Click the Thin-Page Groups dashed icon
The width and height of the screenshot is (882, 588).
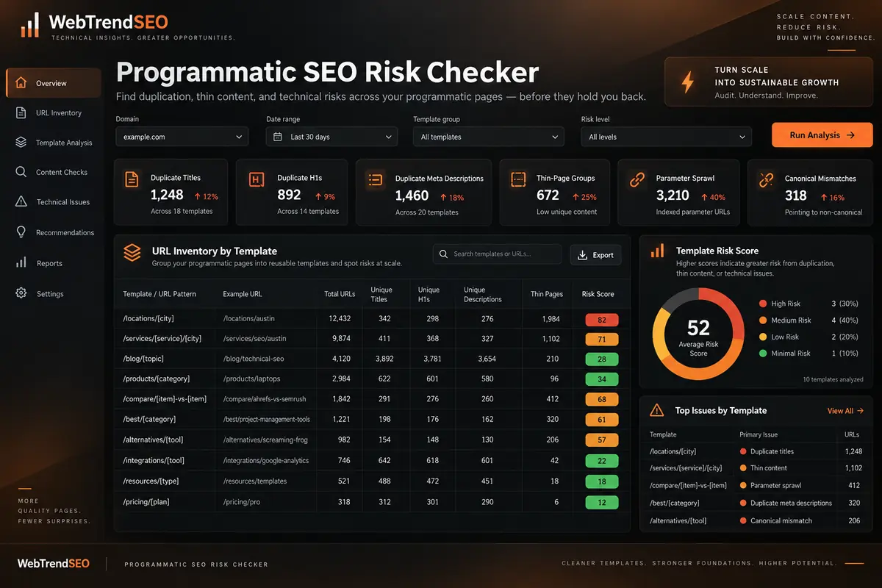point(519,179)
